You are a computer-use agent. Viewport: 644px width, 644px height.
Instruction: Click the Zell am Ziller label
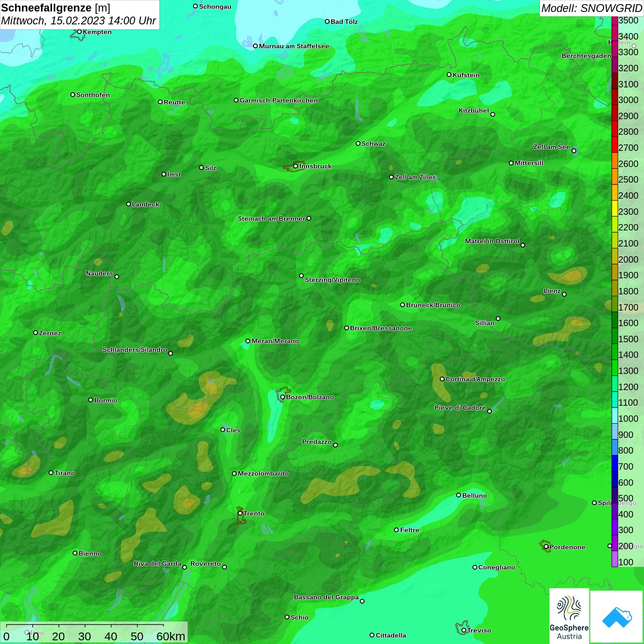415,177
